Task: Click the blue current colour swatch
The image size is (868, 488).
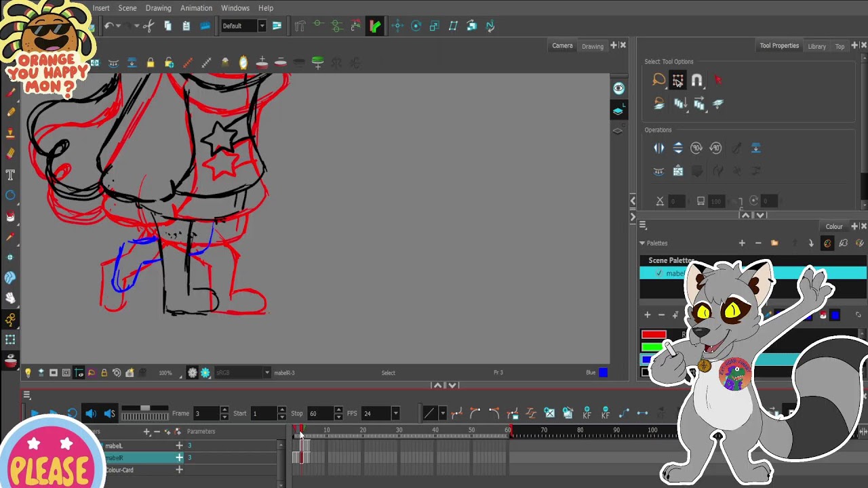Action: [604, 373]
